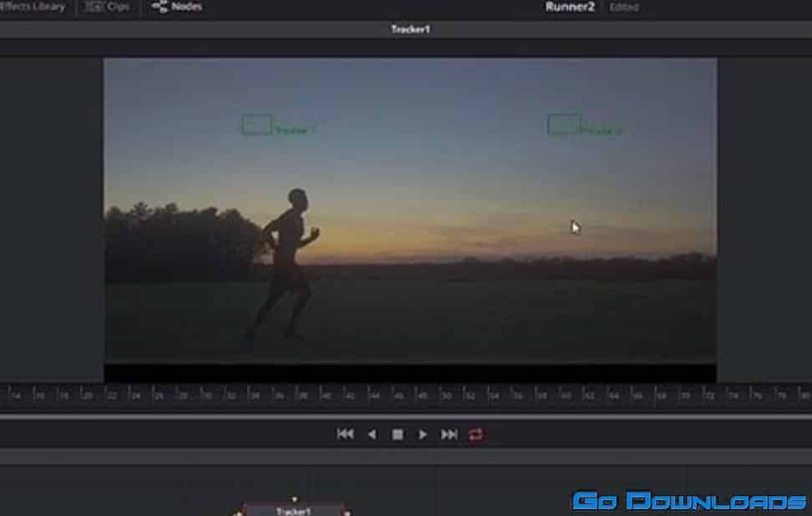This screenshot has width=812, height=516.
Task: Play the clip forward
Action: 423,434
